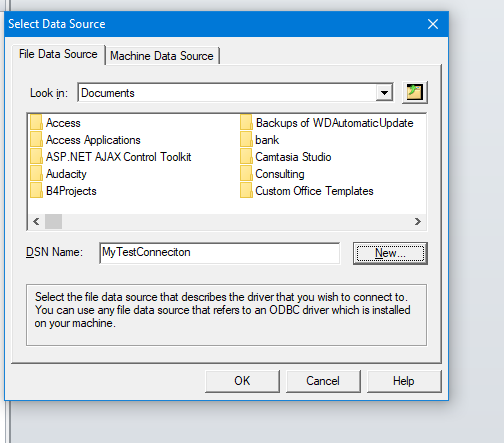Select Backups of WDAutomaticUpdate folder icon
This screenshot has height=443, width=504.
click(246, 123)
